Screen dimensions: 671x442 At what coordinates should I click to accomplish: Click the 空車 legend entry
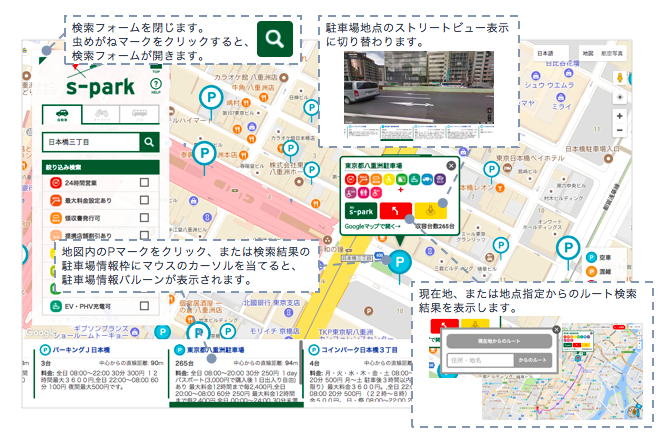tap(599, 257)
